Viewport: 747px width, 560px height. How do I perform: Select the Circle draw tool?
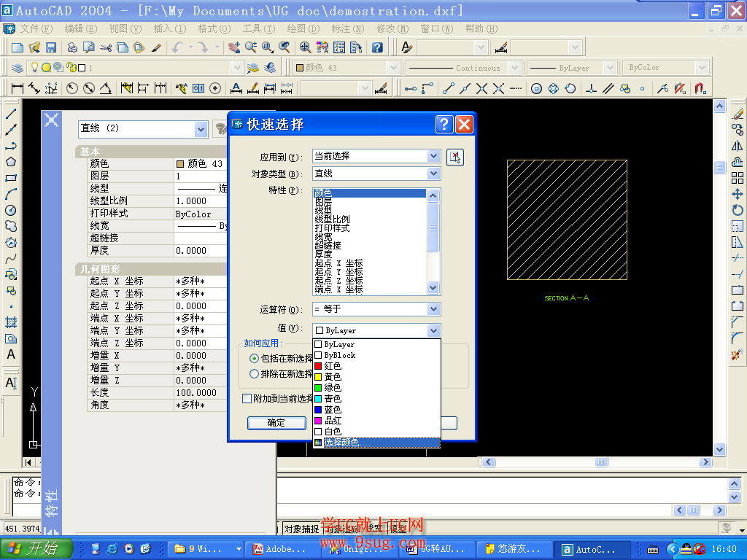click(11, 211)
